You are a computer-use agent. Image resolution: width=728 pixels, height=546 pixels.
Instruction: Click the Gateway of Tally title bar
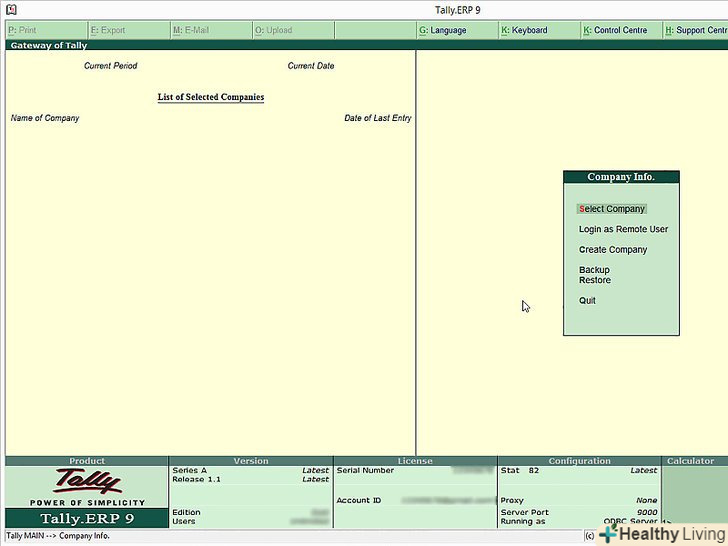point(367,45)
